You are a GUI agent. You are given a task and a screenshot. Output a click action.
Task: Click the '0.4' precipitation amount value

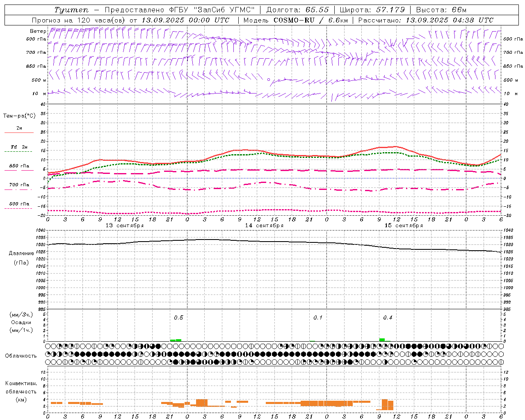[388, 318]
